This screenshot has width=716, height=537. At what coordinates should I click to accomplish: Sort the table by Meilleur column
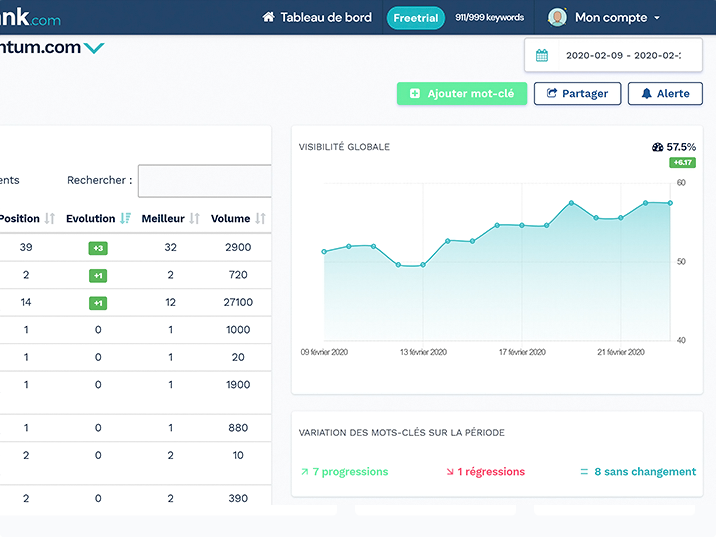[195, 219]
